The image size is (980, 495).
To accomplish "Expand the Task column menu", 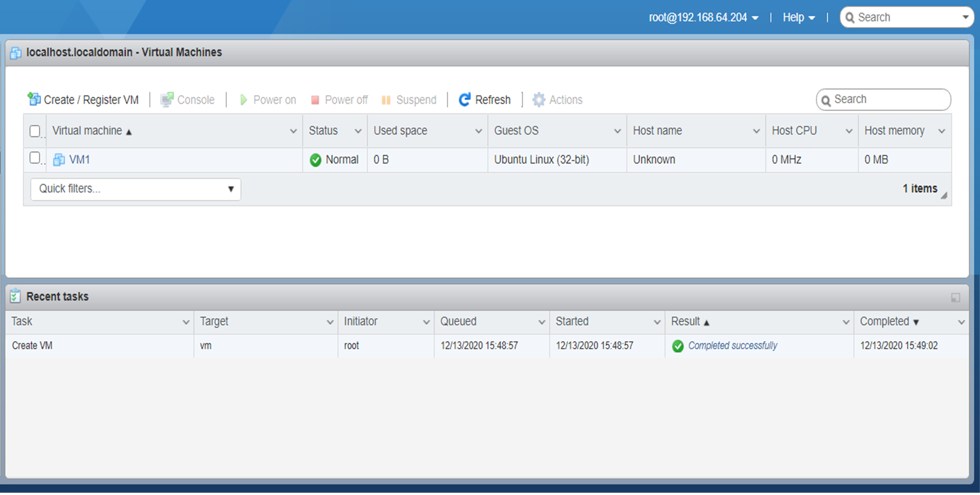I will point(186,322).
